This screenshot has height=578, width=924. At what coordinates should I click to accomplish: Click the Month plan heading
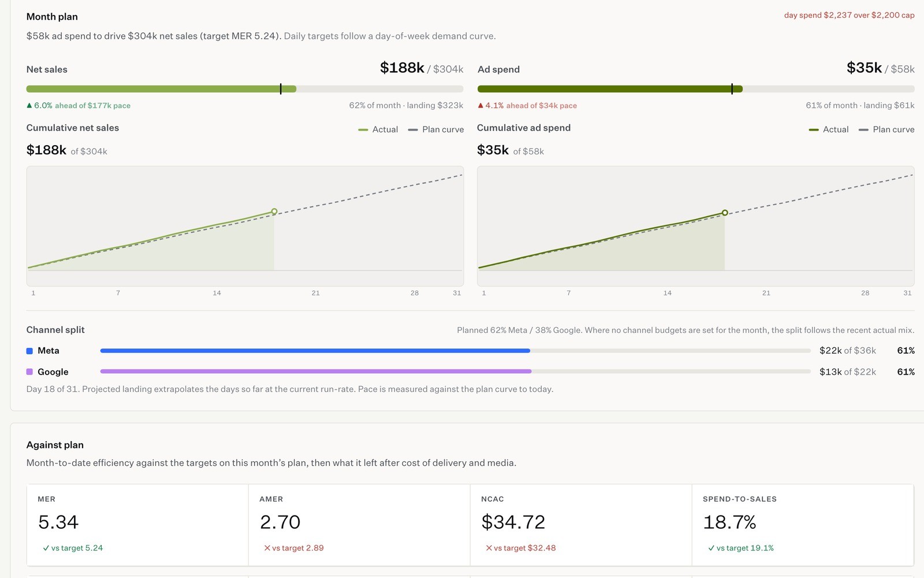tap(52, 17)
